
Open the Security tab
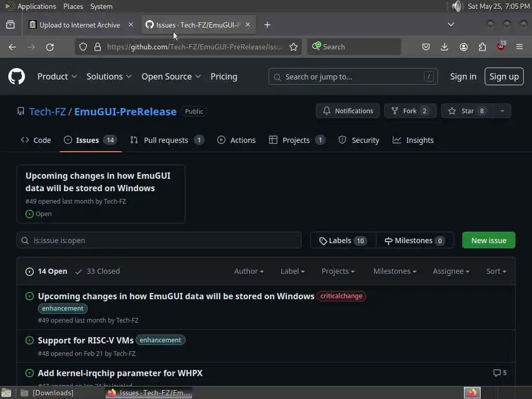(x=358, y=140)
